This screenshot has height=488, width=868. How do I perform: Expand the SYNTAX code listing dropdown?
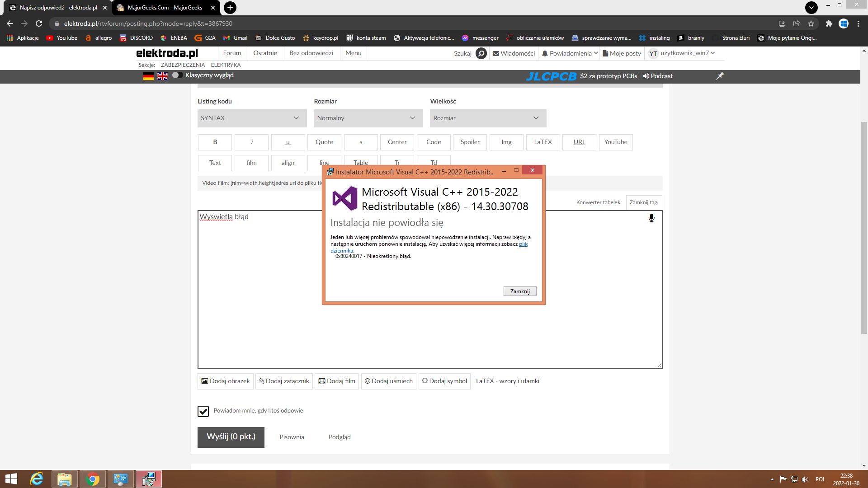click(x=252, y=118)
